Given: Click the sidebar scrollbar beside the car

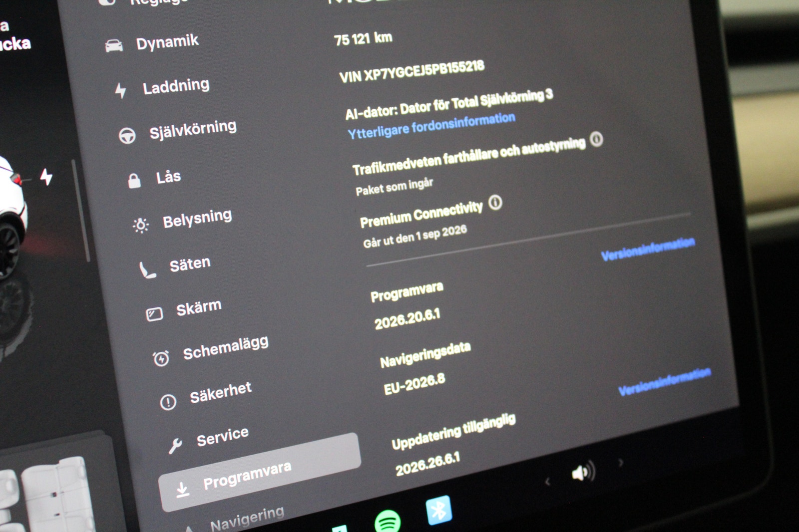Looking at the screenshot, I should click(x=81, y=210).
